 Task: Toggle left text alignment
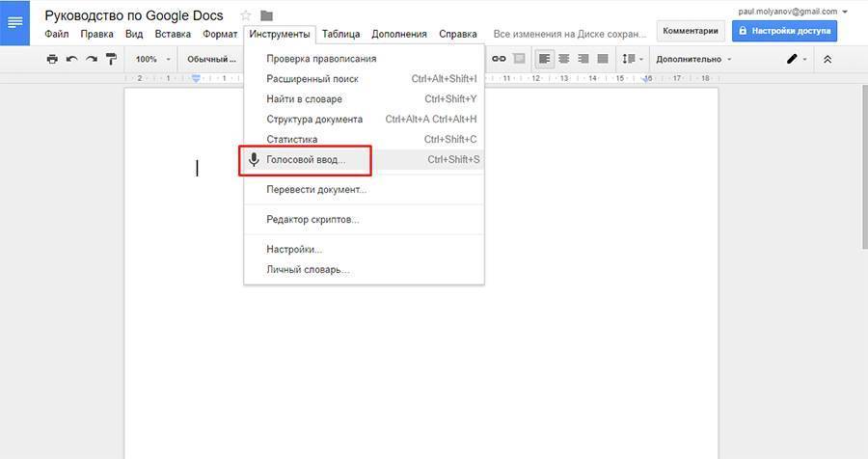(x=544, y=59)
